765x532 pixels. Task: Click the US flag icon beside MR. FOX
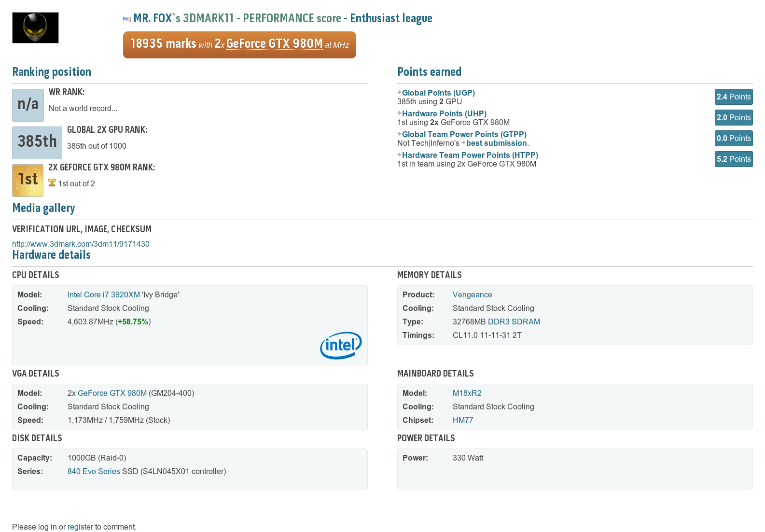click(x=127, y=19)
